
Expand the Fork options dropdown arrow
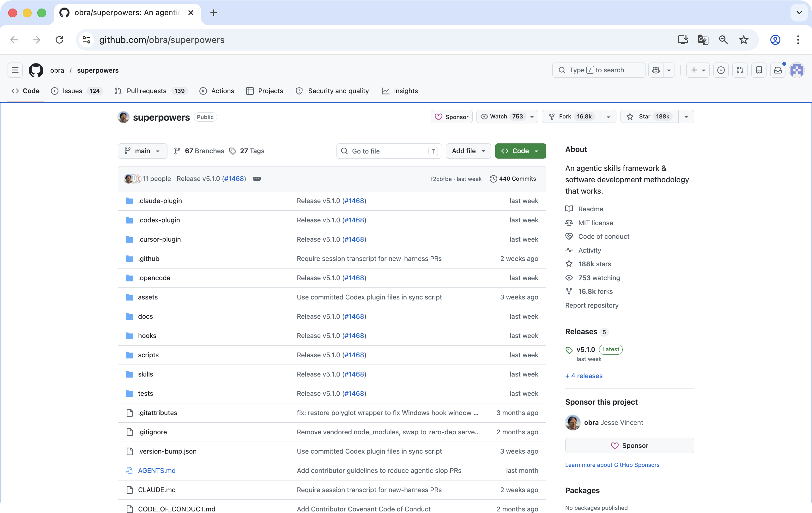click(608, 117)
